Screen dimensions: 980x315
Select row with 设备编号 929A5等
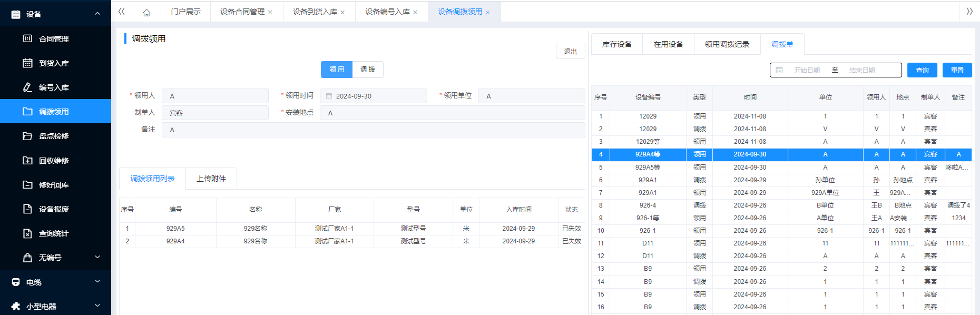[648, 168]
